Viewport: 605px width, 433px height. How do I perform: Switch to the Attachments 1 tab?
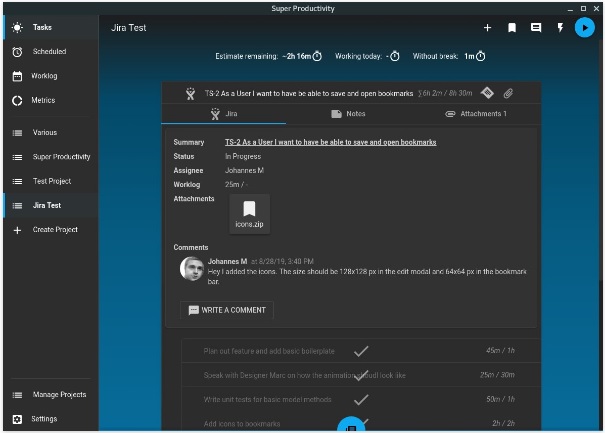(x=475, y=114)
